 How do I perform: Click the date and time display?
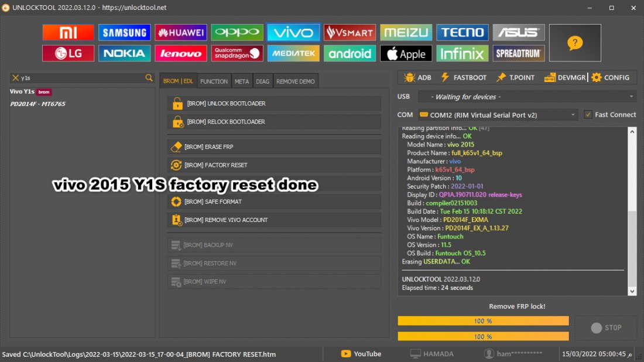[597, 354]
